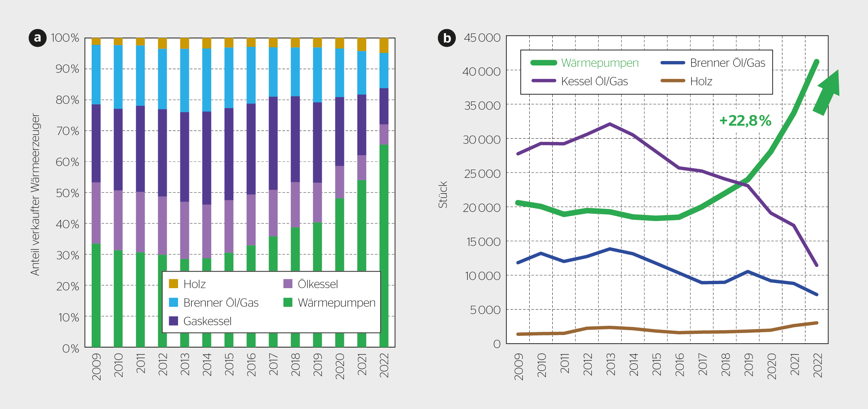Click the dark purple Gaskessel legend square
This screenshot has height=409, width=868.
(174, 321)
